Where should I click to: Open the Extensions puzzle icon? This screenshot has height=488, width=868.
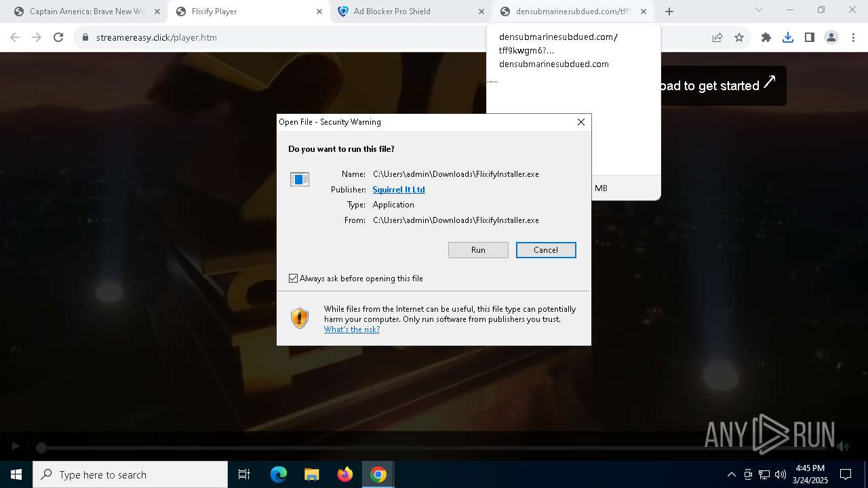coord(766,37)
